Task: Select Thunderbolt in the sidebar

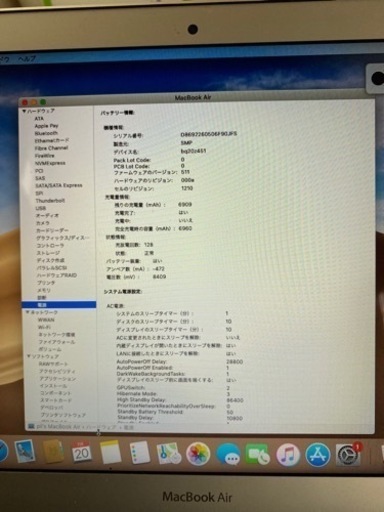Action: [50, 201]
